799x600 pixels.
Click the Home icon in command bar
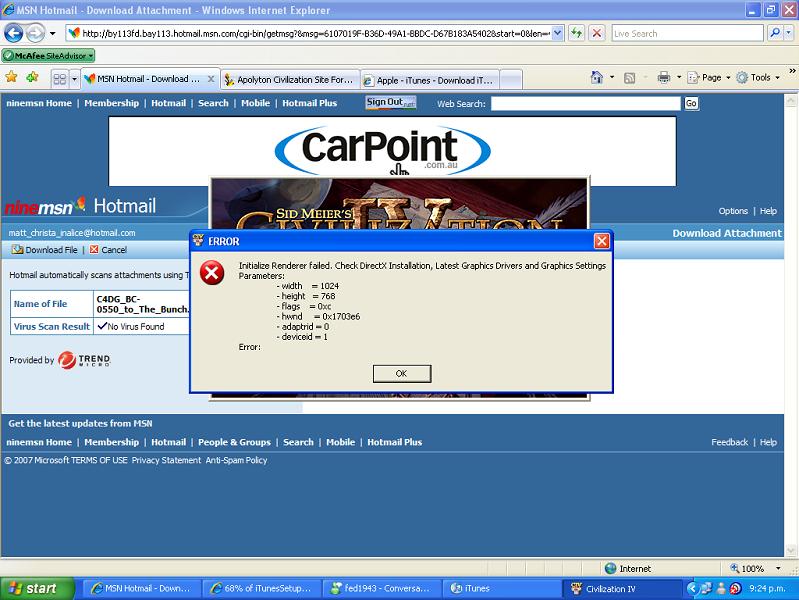click(597, 78)
